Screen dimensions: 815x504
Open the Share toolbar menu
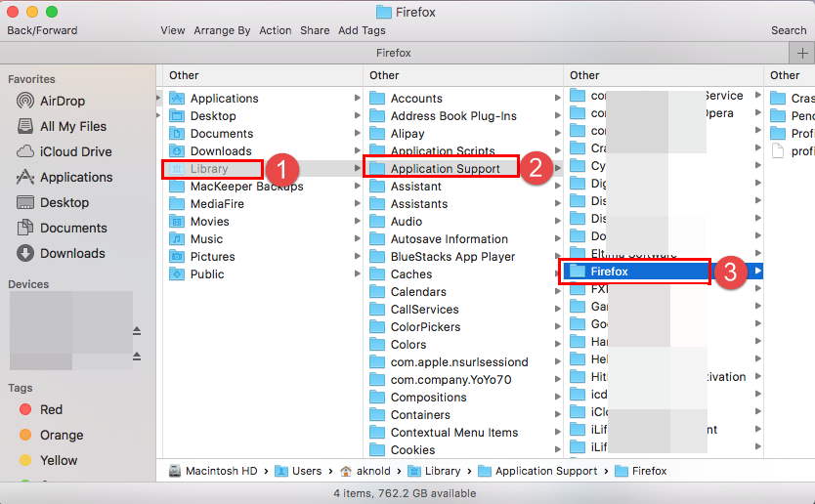click(315, 30)
